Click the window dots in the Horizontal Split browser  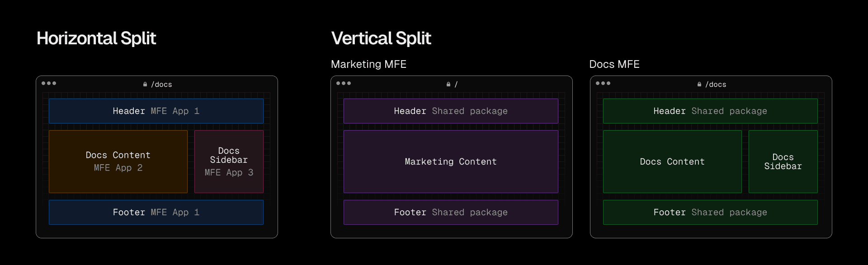[x=49, y=83]
